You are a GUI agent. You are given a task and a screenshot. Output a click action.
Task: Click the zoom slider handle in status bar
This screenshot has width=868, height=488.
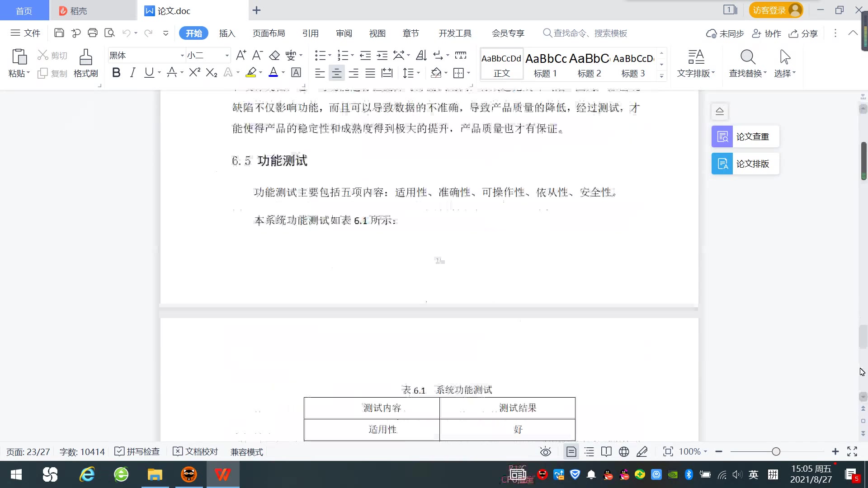776,451
